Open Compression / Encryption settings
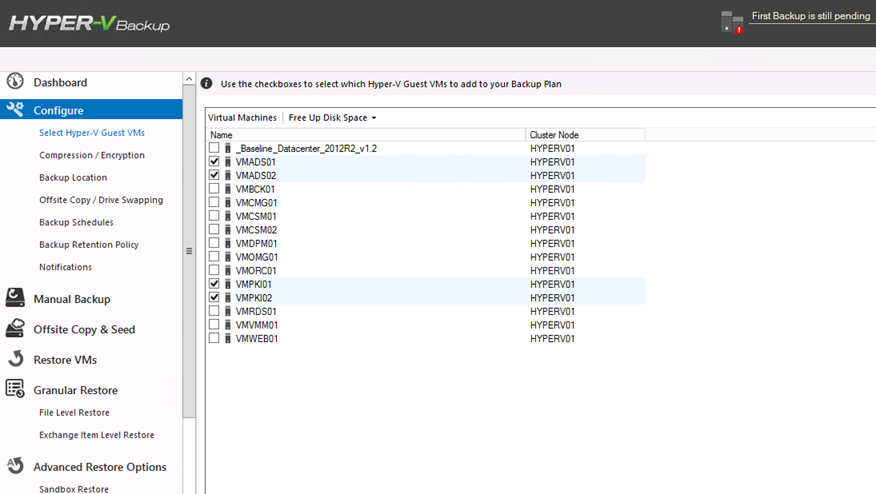Image resolution: width=876 pixels, height=494 pixels. click(x=92, y=155)
